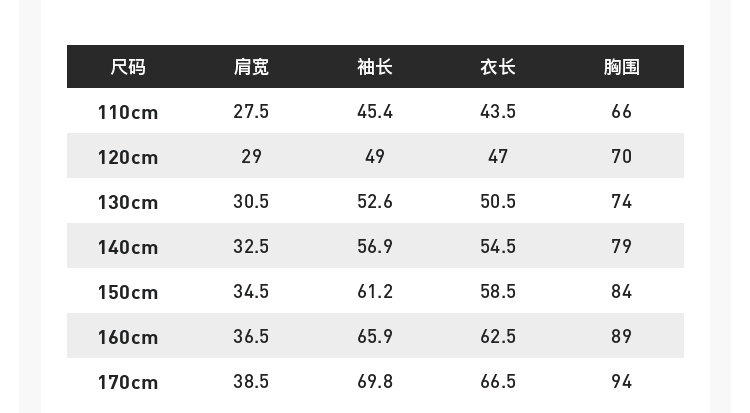Image resolution: width=750 pixels, height=413 pixels.
Task: Select the chest value 84
Action: click(621, 291)
